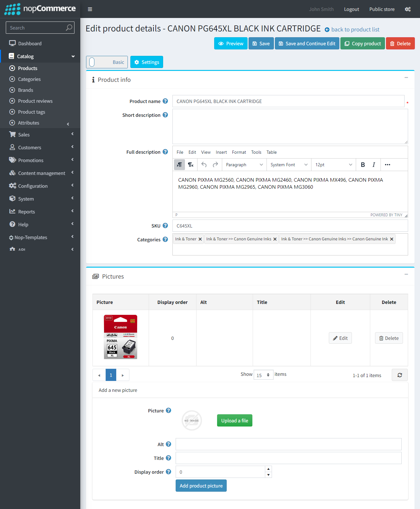Open the editor's more options ellipsis
The height and width of the screenshot is (509, 420).
click(x=387, y=165)
